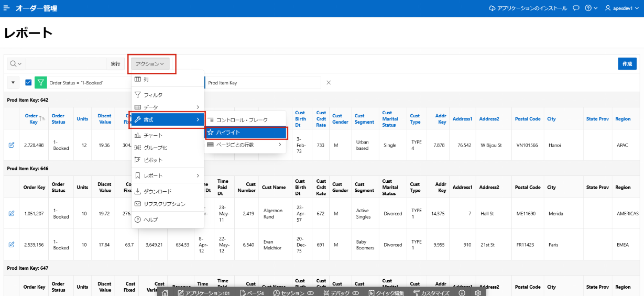The image size is (644, 296).
Task: Select 列 in the actions menu
Action: 167,79
